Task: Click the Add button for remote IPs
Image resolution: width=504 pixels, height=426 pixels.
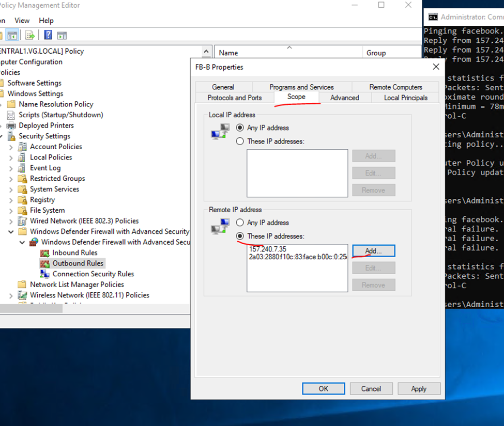Action: point(373,251)
